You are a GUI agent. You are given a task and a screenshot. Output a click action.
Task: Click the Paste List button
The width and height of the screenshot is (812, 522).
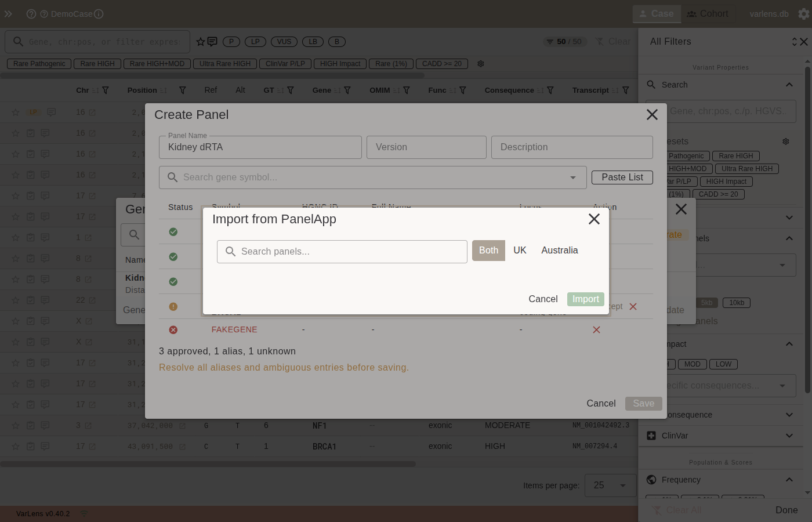pyautogui.click(x=622, y=177)
